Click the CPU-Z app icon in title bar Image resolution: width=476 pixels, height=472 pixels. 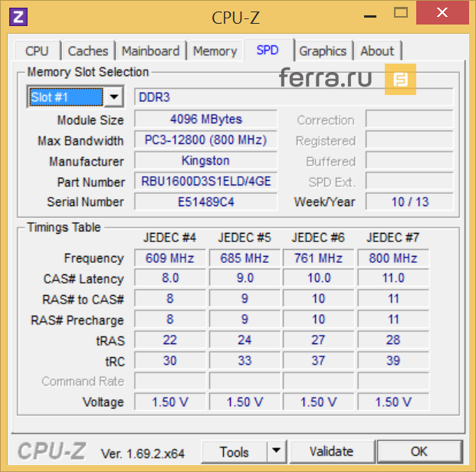tap(20, 16)
